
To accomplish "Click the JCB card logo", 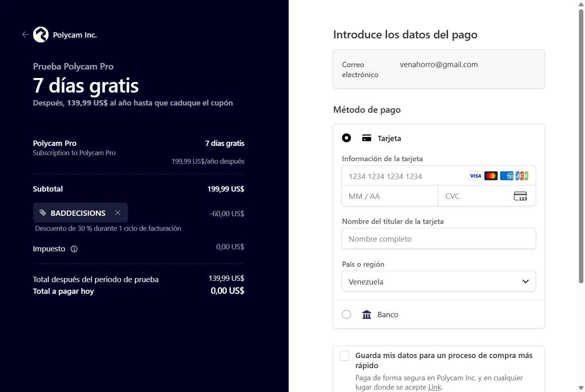I will [x=522, y=176].
